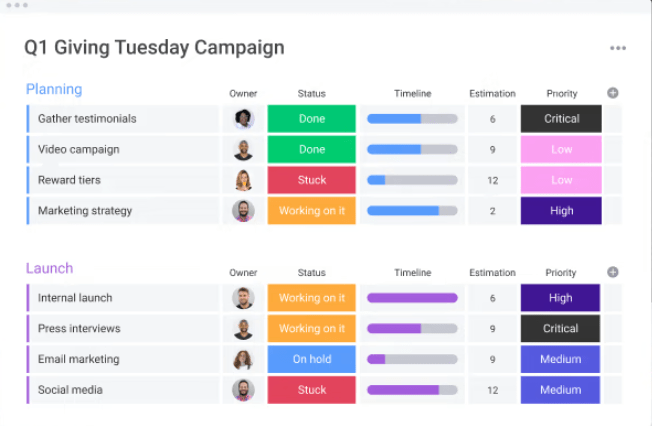Add a column to the Launch group

(612, 272)
